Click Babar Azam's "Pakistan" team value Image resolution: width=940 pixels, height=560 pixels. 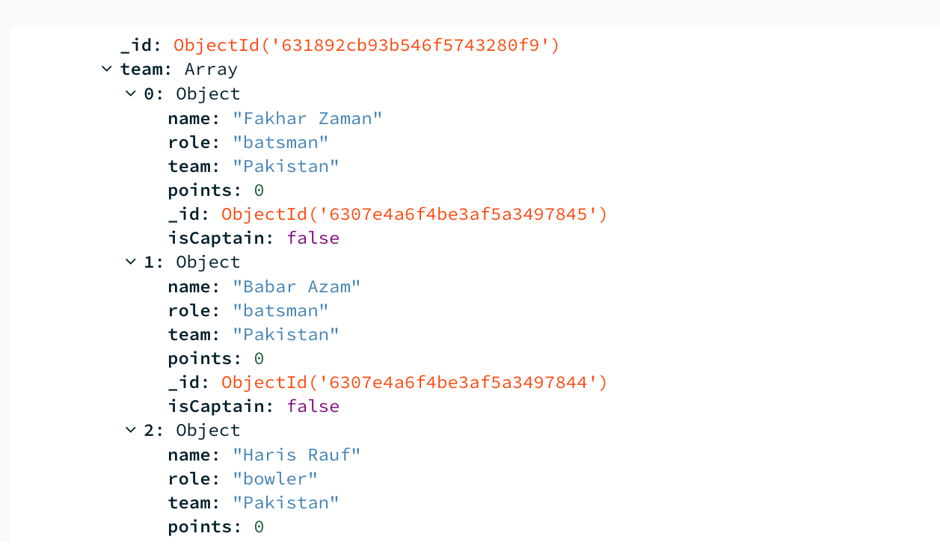[x=286, y=334]
